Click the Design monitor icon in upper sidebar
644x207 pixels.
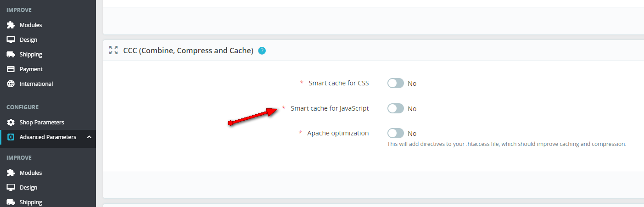point(11,39)
